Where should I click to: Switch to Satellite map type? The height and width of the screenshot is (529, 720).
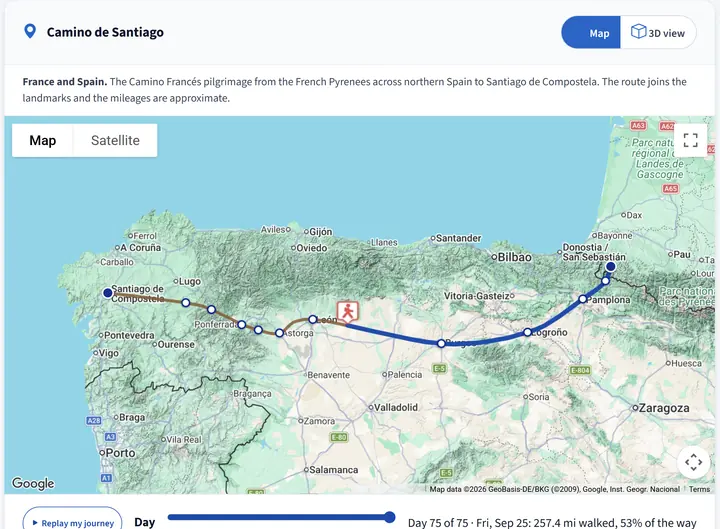[115, 140]
